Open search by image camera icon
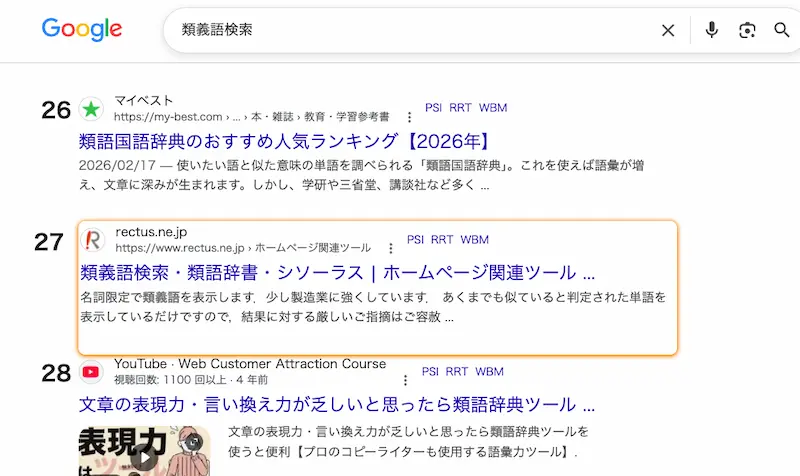 747,30
